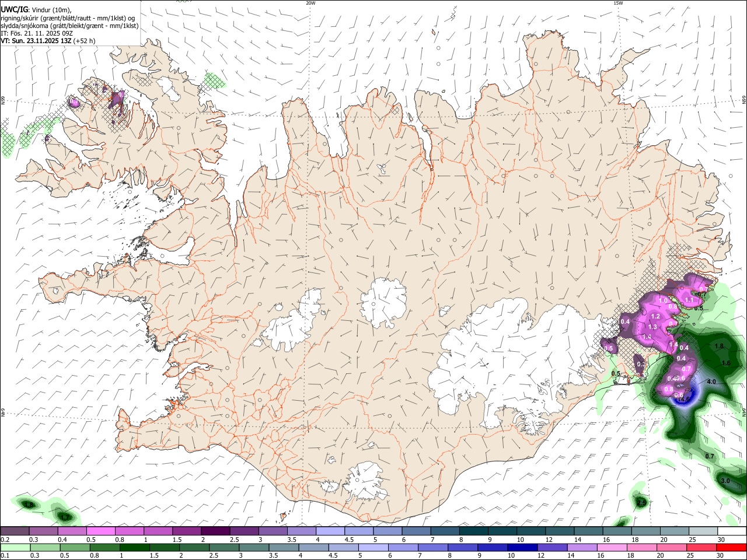Click the bright pink 0.5 swatch in upper legend row
Screen dimensions: 747x560
click(x=100, y=531)
